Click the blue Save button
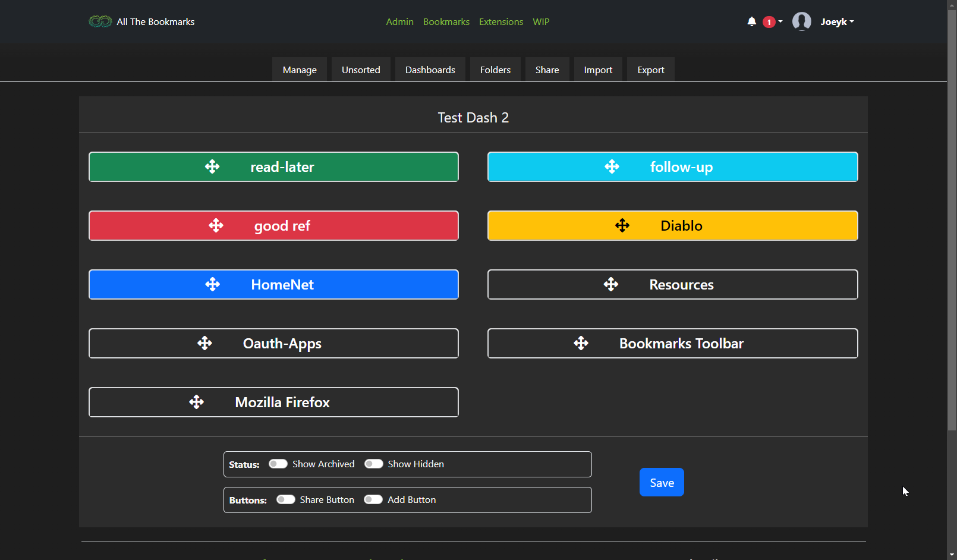957x560 pixels. click(x=662, y=482)
